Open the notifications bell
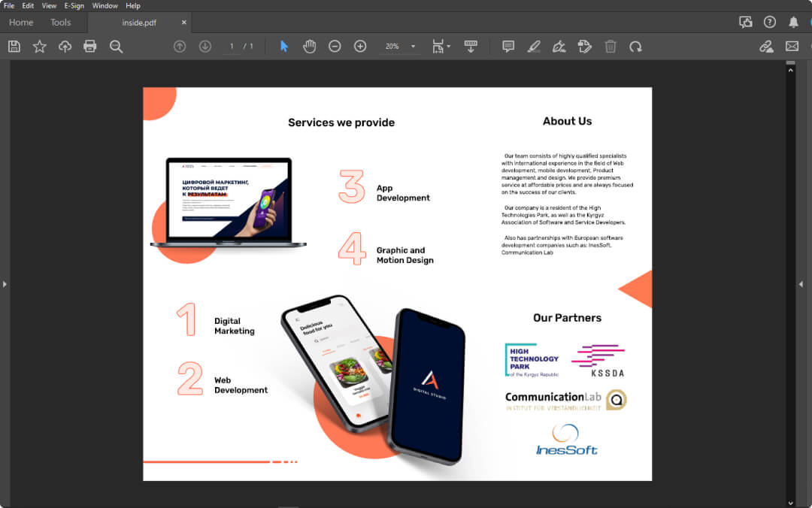 793,23
